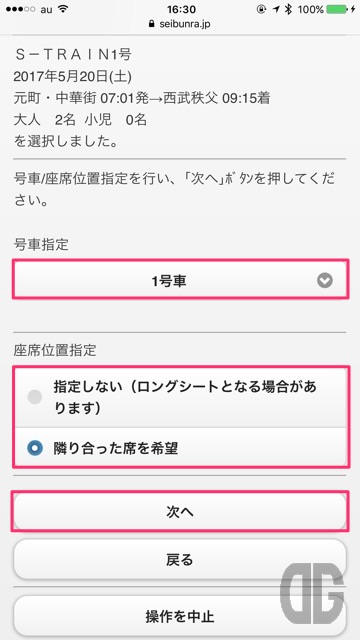Screen dimensions: 360x640
Task: Tap the Bluetooth icon in status bar
Action: tap(288, 10)
